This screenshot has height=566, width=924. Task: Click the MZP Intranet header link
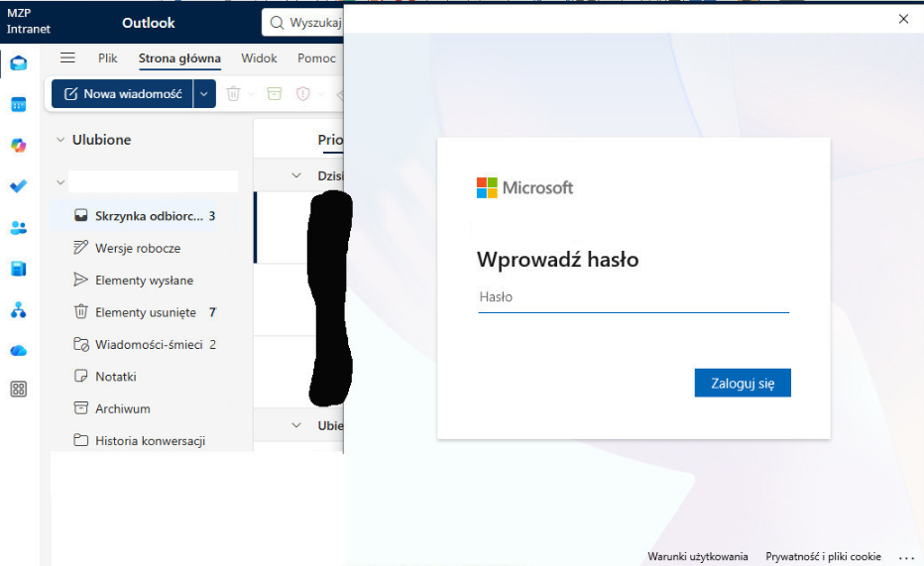tap(29, 21)
